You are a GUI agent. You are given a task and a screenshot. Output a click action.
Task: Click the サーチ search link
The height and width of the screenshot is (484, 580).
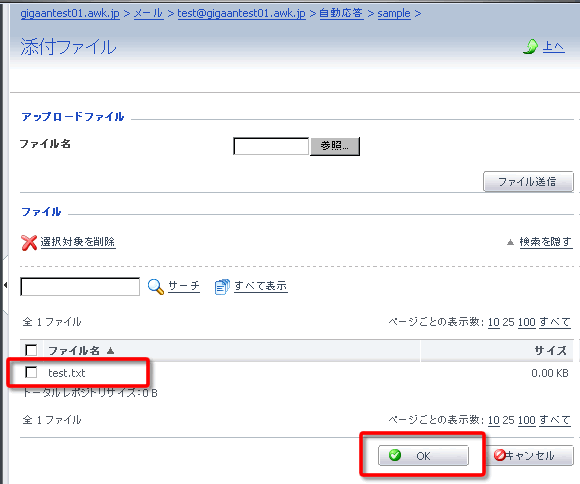point(184,286)
